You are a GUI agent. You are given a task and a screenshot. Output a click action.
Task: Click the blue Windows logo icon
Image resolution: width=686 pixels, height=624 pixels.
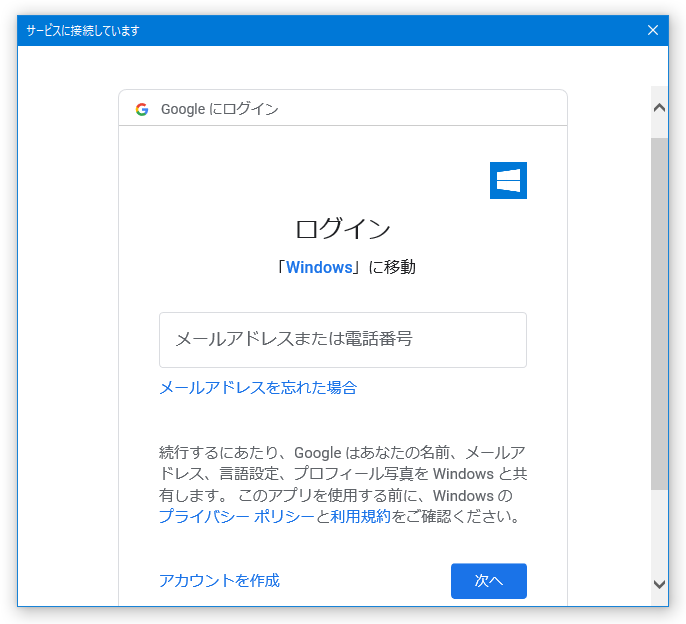click(x=508, y=180)
